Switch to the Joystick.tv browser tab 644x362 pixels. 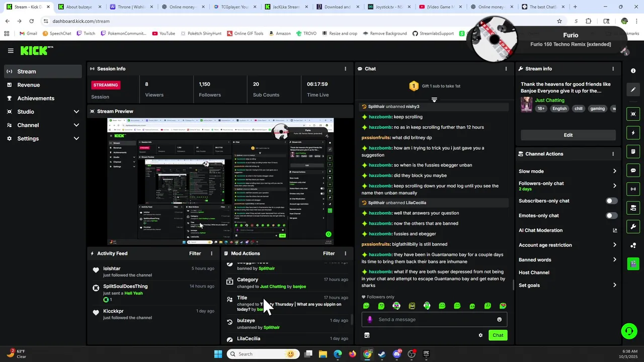click(x=389, y=7)
